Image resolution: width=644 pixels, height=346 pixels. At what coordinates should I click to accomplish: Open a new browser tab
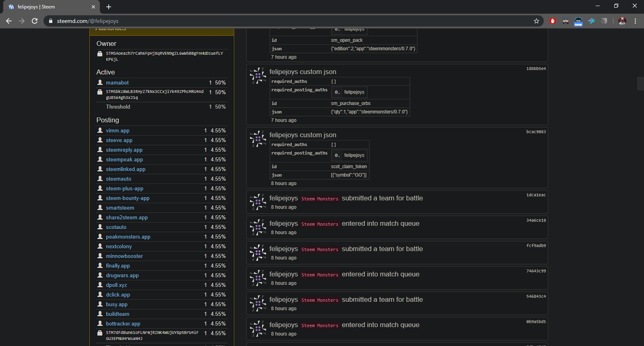tap(109, 7)
